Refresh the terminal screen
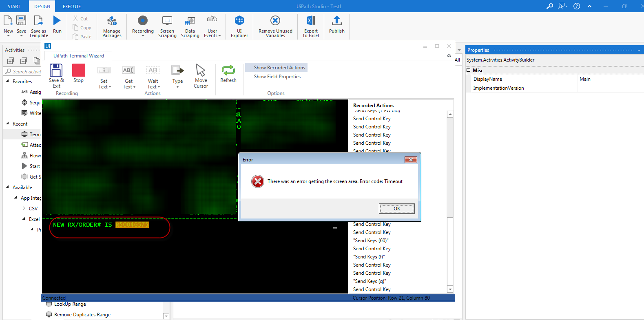Screen dimensions: 644x320 click(228, 73)
